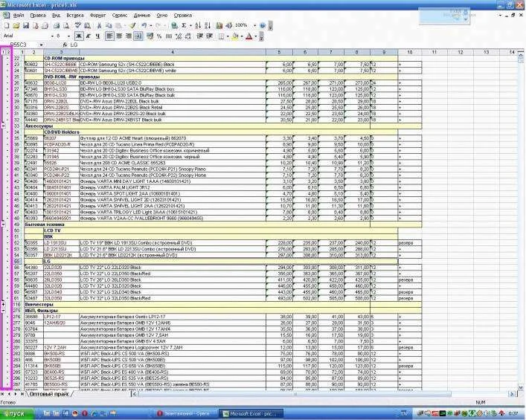Undo the last action with Undo icon
Image resolution: width=526 pixels, height=420 pixels.
tap(144, 25)
